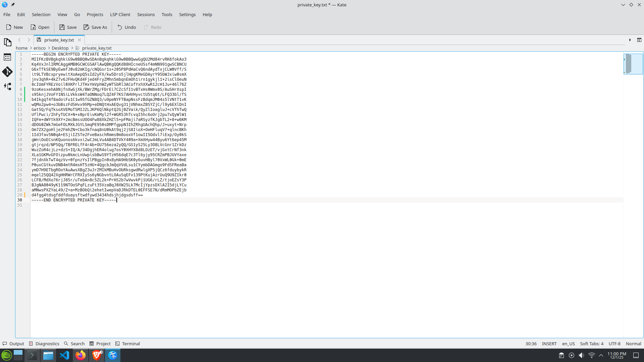Viewport: 644px width, 362px height.
Task: Toggle the INSERT mode indicator
Action: pyautogui.click(x=549, y=344)
